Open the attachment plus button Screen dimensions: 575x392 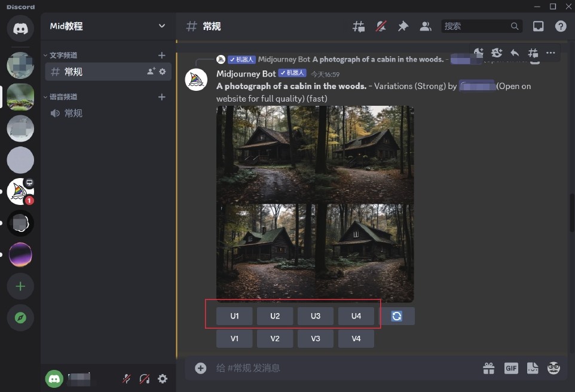201,368
